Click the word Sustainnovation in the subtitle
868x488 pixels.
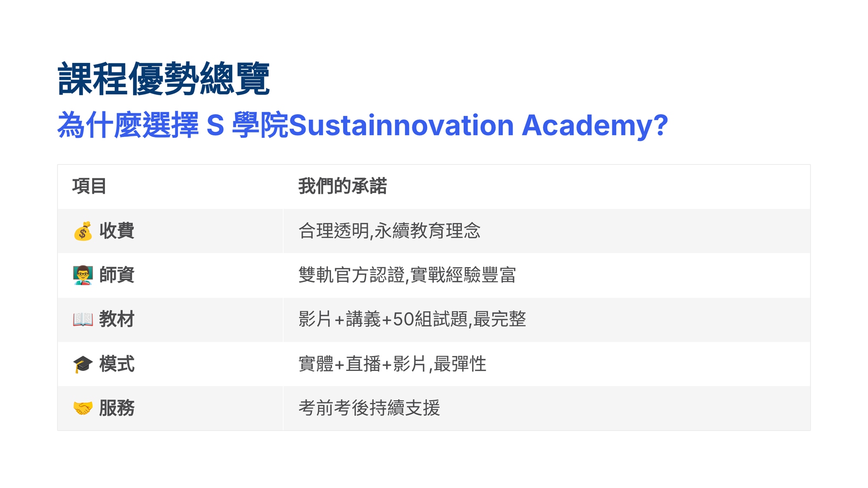coord(401,125)
